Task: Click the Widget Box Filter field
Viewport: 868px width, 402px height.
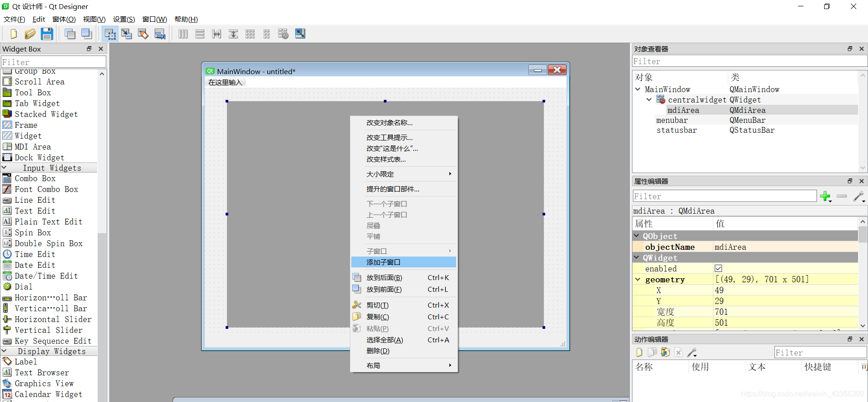Action: 53,62
